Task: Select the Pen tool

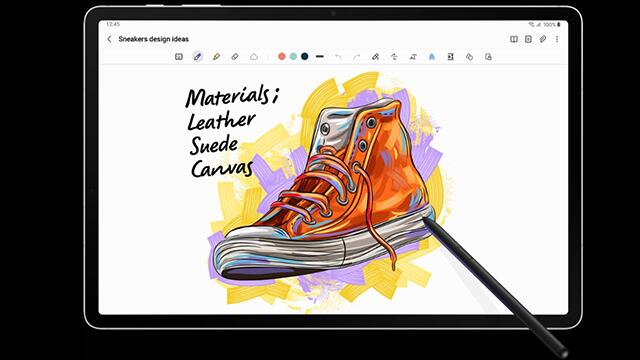Action: click(x=198, y=57)
